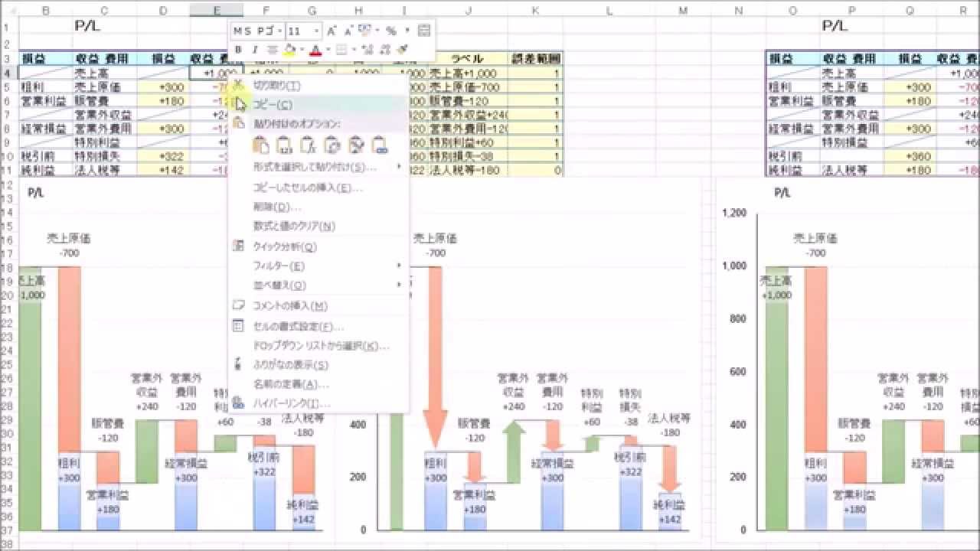980x551 pixels.
Task: Open the font size dropdown showing 11
Action: (x=316, y=31)
